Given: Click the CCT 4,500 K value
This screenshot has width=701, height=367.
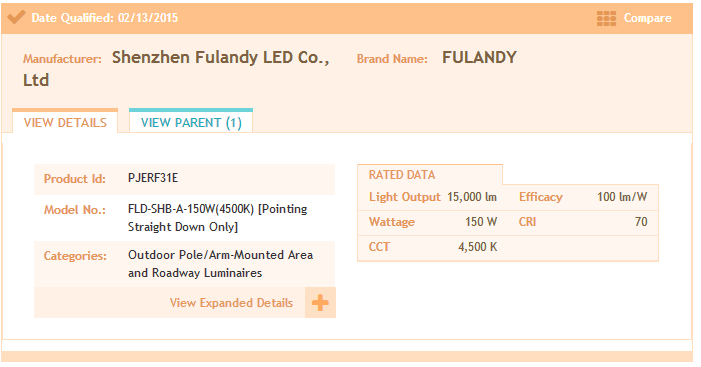Looking at the screenshot, I should coord(477,247).
